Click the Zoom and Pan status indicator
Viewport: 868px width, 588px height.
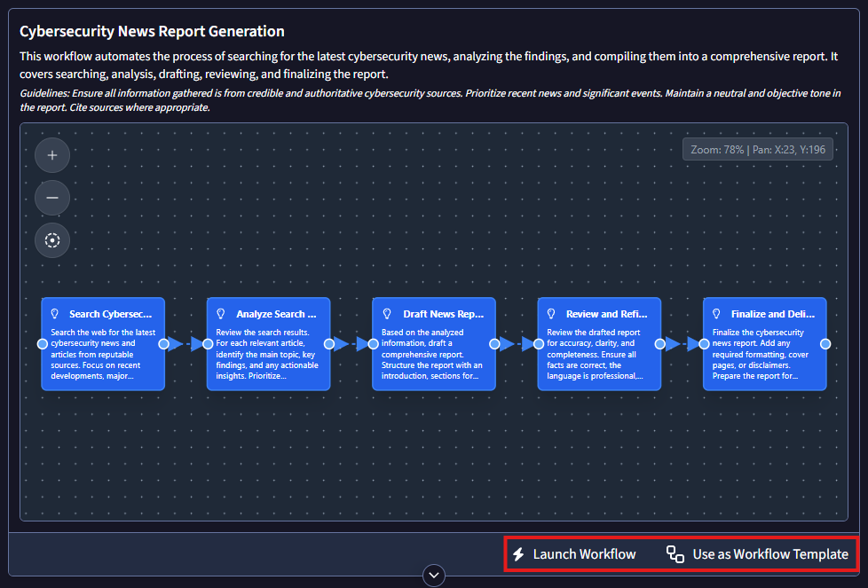[x=758, y=150]
